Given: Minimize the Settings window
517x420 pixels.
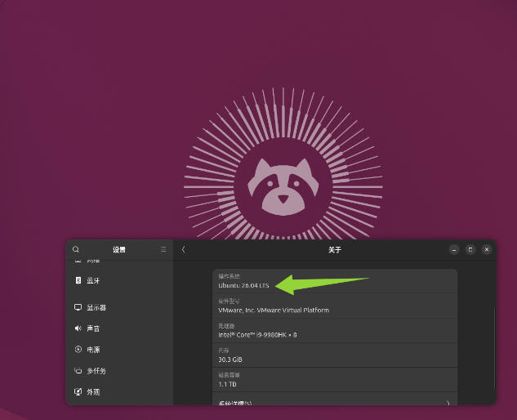Looking at the screenshot, I should (x=454, y=249).
